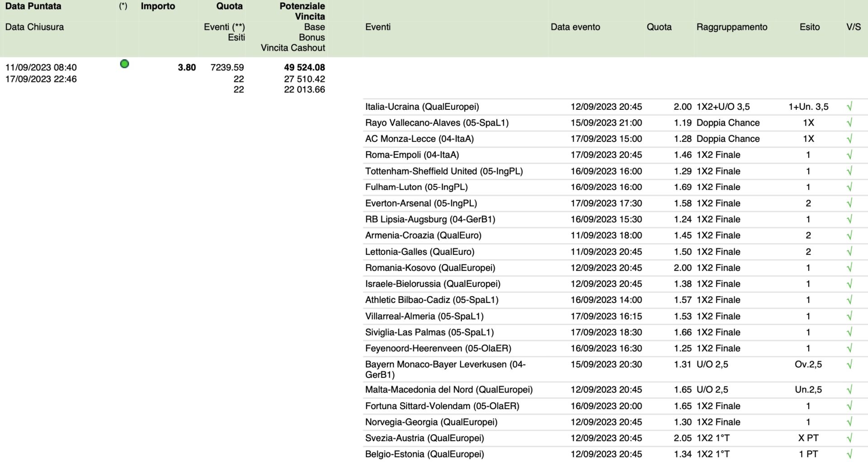Click the Data evento column header
The height and width of the screenshot is (462, 868).
point(575,27)
